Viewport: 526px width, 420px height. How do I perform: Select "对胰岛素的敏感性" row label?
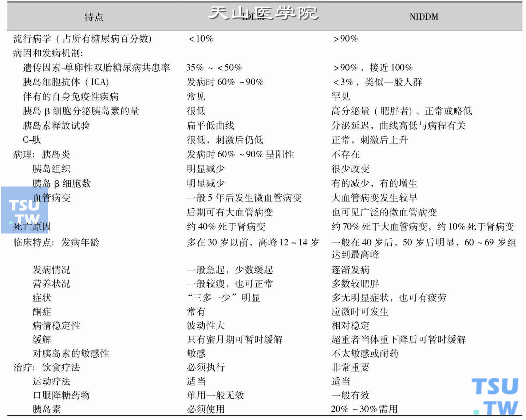tap(71, 353)
